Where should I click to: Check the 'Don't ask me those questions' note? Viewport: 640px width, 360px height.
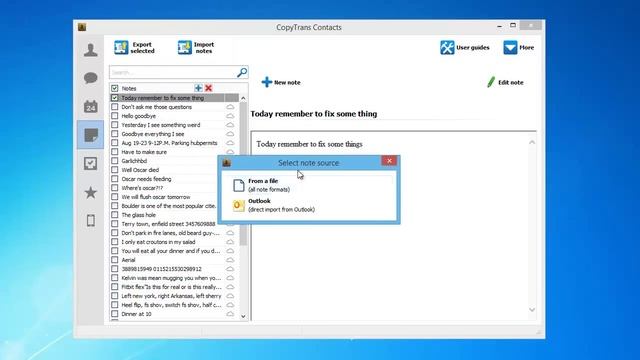tap(115, 107)
